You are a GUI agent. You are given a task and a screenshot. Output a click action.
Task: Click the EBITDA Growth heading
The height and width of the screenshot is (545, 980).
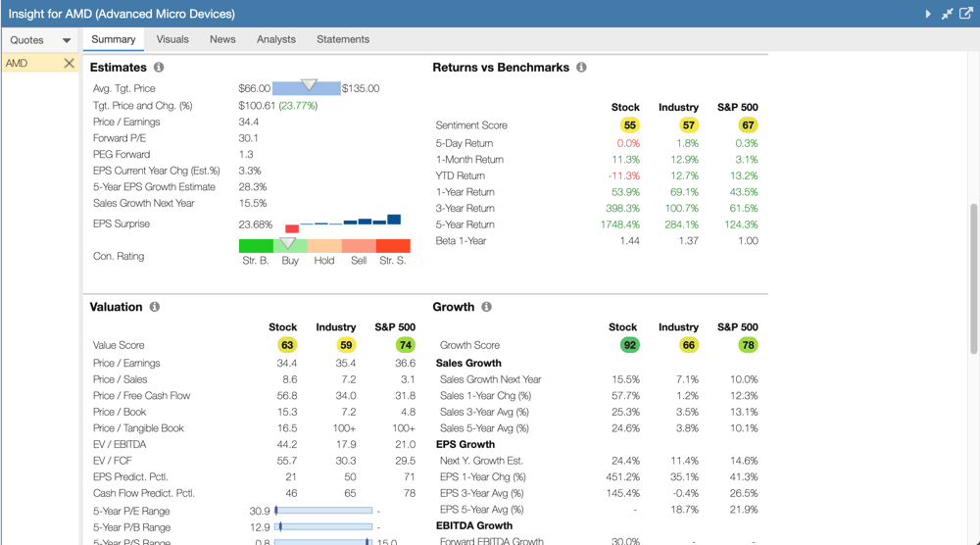pyautogui.click(x=474, y=525)
